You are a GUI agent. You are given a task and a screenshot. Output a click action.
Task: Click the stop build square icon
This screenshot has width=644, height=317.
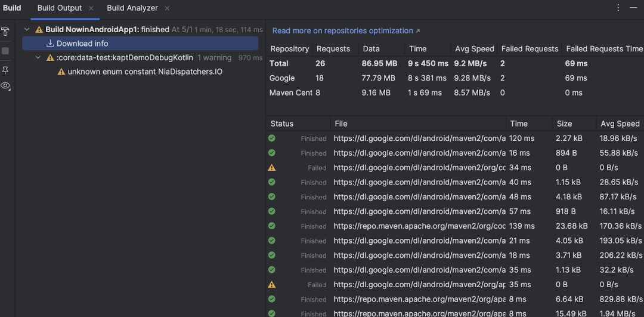[5, 51]
